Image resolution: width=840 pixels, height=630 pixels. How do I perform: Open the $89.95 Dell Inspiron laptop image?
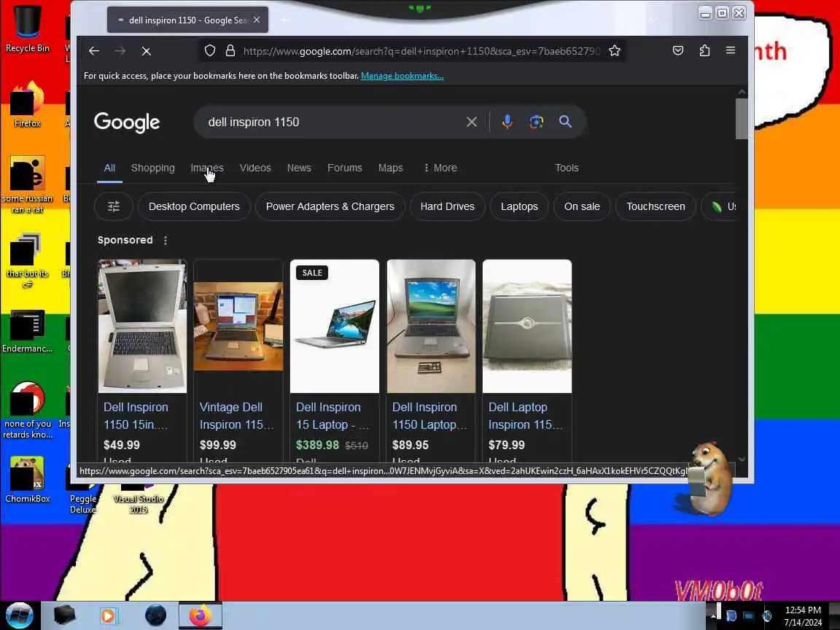point(431,326)
